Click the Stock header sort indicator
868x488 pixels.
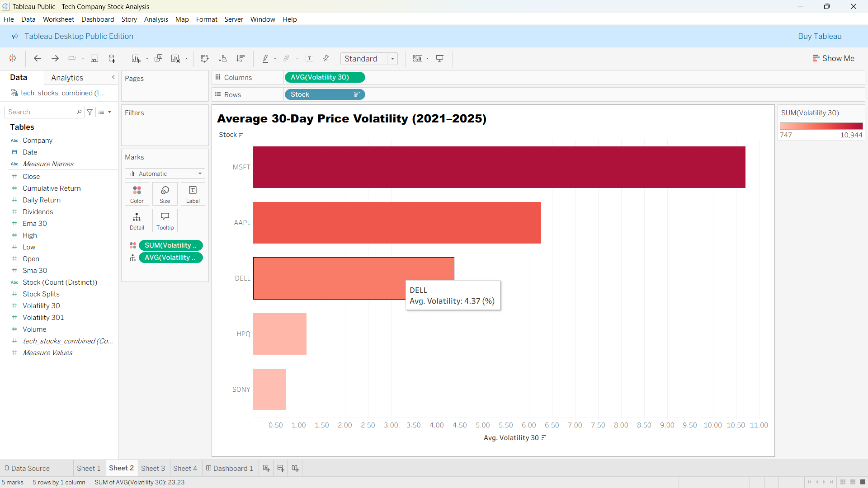[241, 135]
